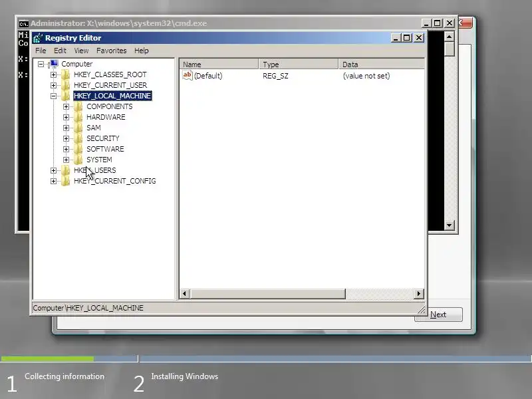Click the status bar path Computer\HKEY_LOCAL_MACHINE
This screenshot has height=399, width=532.
(x=88, y=308)
